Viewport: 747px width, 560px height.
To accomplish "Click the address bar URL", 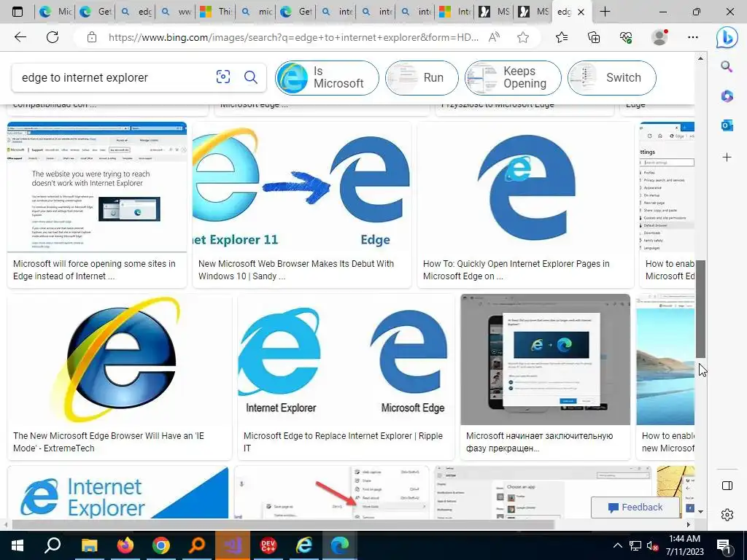I will click(293, 37).
